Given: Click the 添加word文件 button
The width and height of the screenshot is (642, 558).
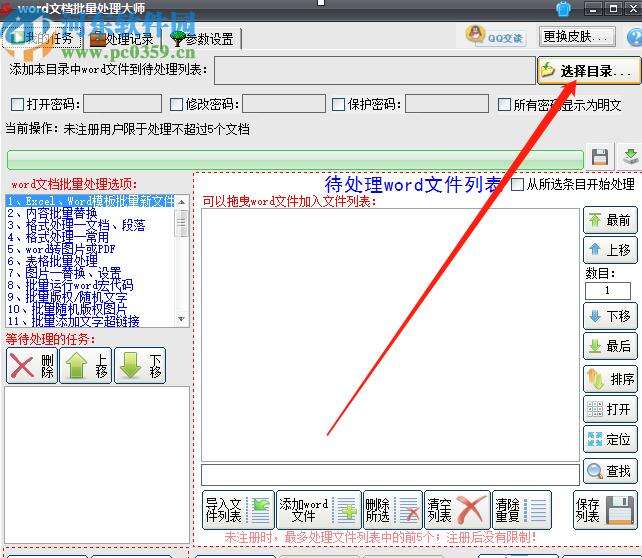Looking at the screenshot, I should point(319,510).
